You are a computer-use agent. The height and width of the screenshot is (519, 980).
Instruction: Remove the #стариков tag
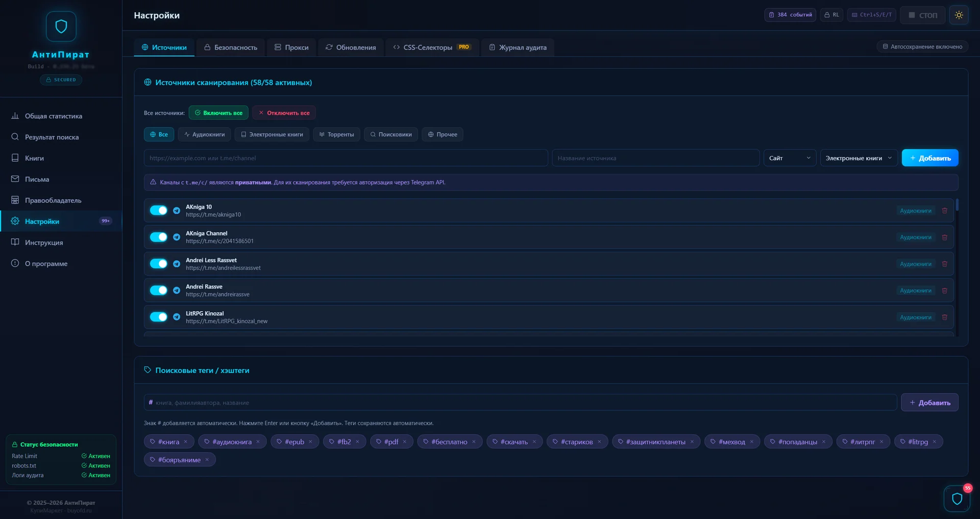coord(599,442)
